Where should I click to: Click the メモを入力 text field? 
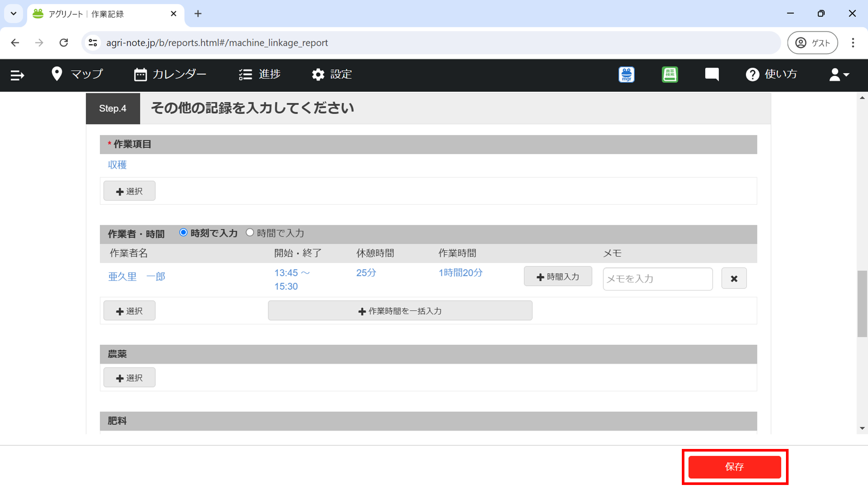(657, 278)
